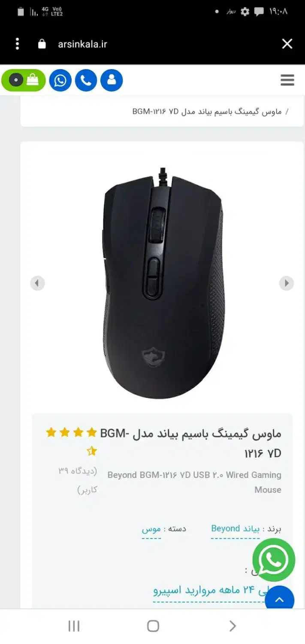Tap the floating WhatsApp chat button
This screenshot has height=644, width=305.
click(274, 560)
